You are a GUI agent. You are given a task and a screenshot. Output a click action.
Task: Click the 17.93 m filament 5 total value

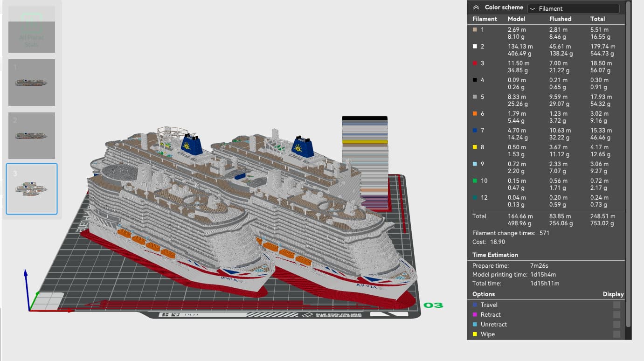click(601, 97)
